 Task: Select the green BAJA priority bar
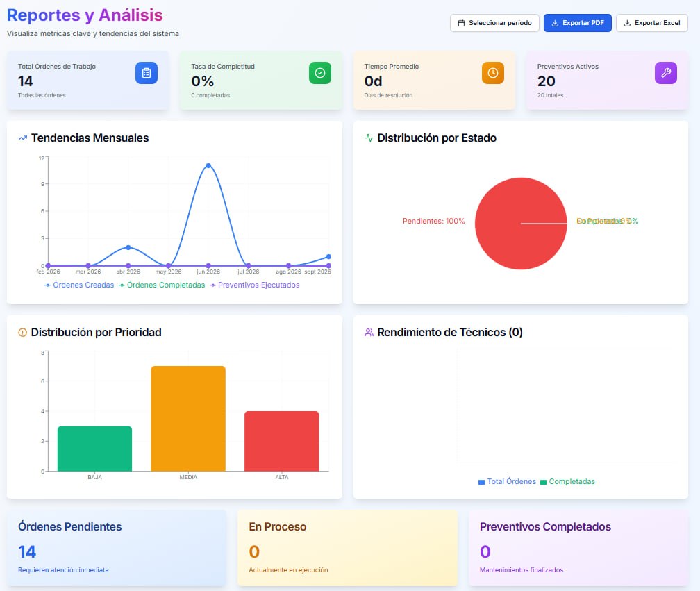pos(94,449)
